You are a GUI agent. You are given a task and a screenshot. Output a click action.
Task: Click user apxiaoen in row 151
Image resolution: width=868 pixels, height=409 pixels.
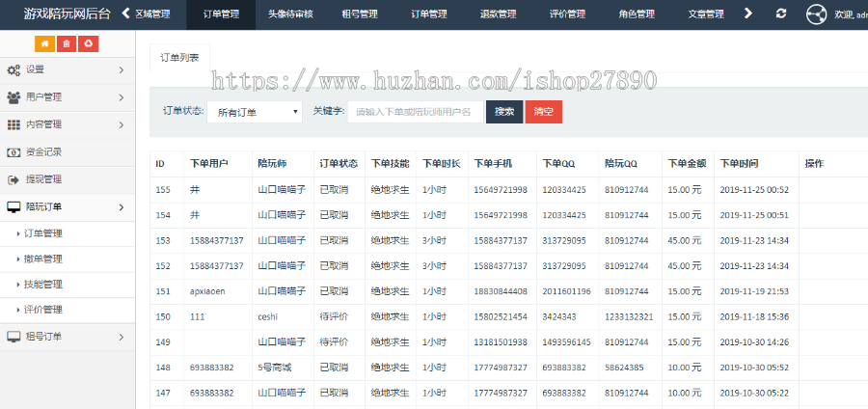point(207,291)
